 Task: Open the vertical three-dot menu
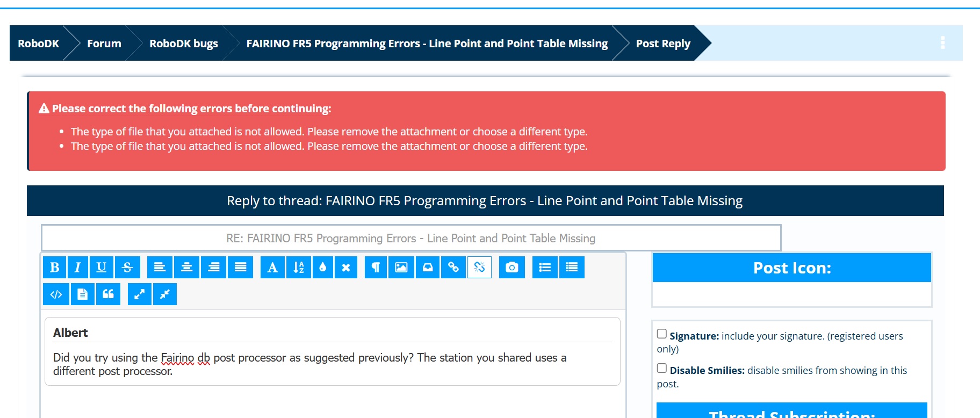[x=942, y=43]
